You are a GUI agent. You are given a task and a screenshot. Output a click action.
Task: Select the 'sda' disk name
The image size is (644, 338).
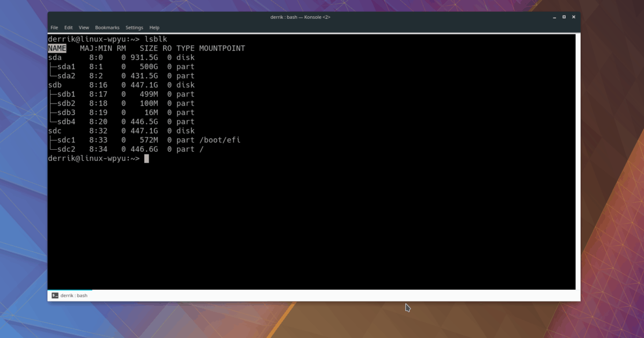click(x=55, y=57)
